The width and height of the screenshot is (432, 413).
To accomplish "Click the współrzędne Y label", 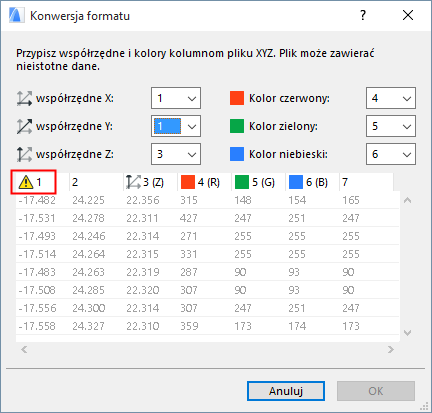I will 74,126.
